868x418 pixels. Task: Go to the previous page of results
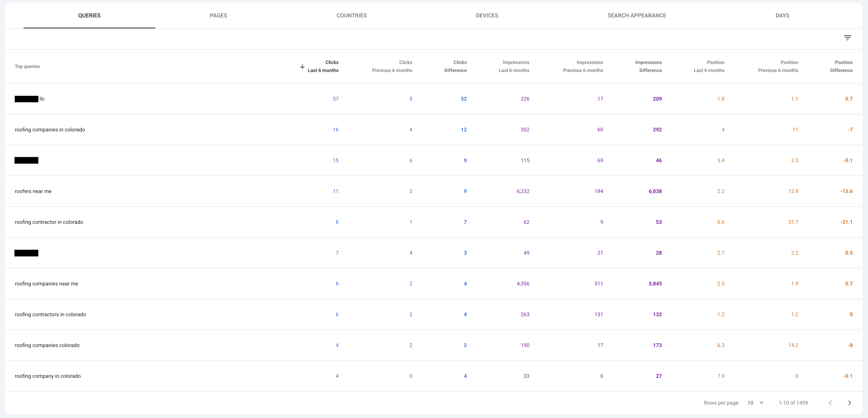point(830,403)
